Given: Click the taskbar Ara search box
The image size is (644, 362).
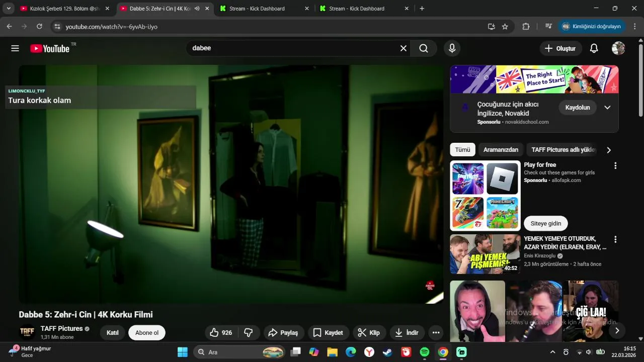Looking at the screenshot, I should tap(239, 352).
